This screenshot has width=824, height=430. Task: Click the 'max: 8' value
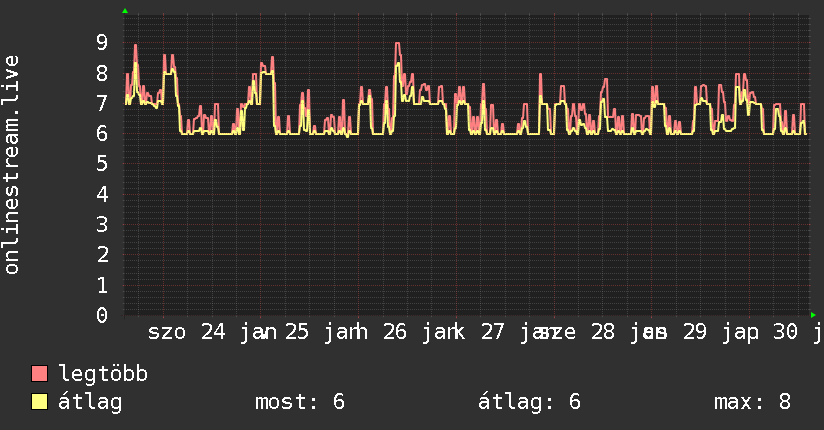[752, 402]
